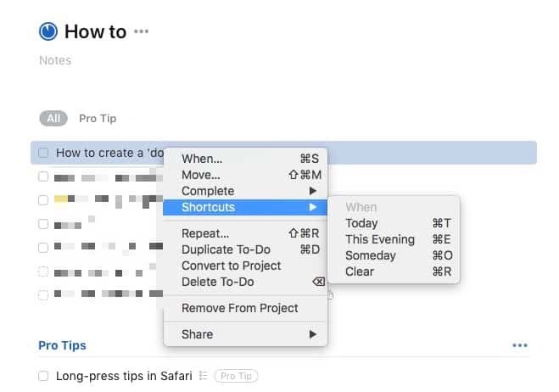Open the Pro Tips heading link

coord(62,345)
